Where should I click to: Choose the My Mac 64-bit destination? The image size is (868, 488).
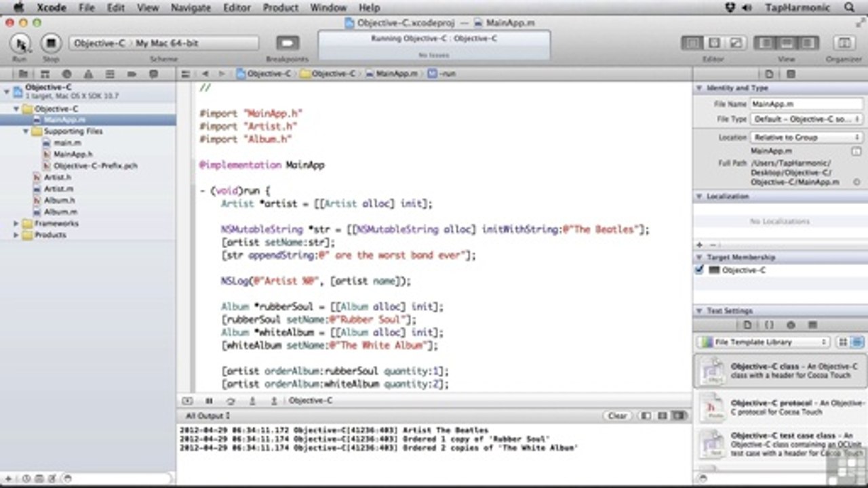[x=167, y=43]
